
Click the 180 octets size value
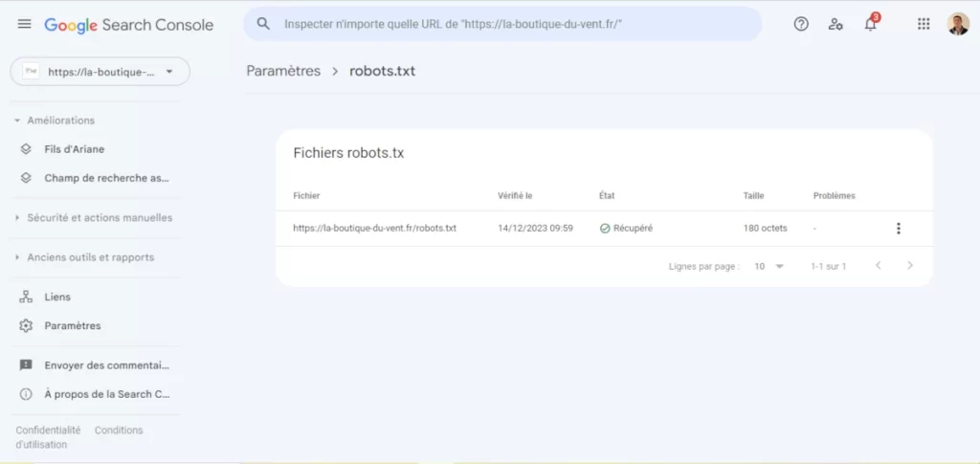766,229
